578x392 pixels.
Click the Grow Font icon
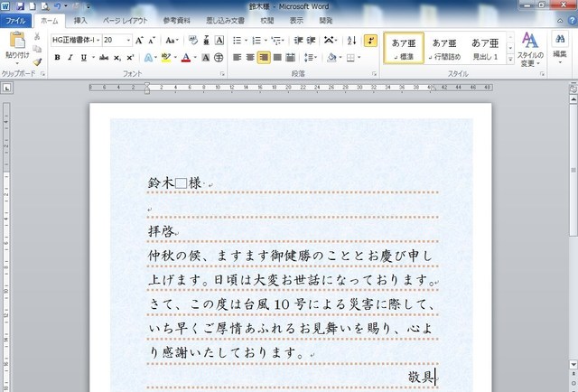[139, 41]
